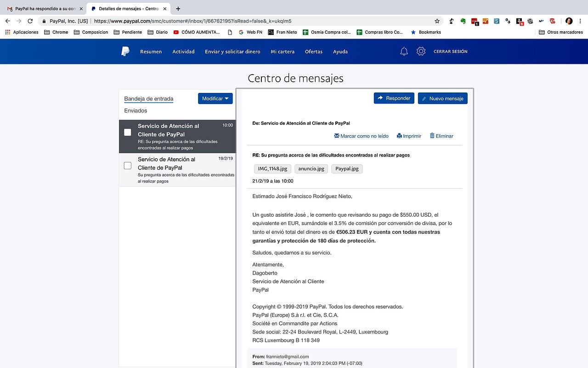This screenshot has width=588, height=368.
Task: Select the Enviados folder
Action: tap(136, 111)
